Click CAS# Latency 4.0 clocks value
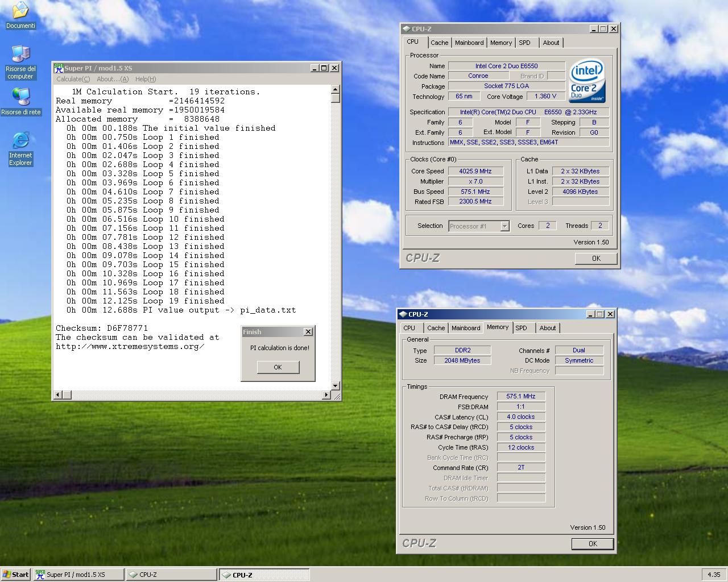The image size is (728, 582). [x=521, y=417]
